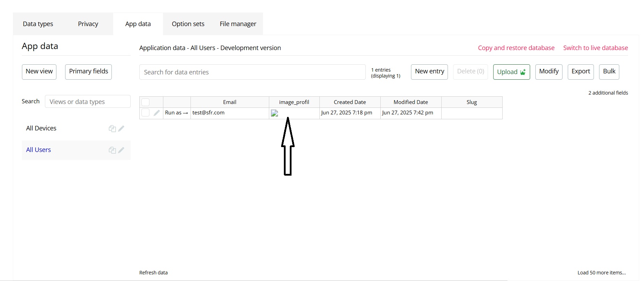The image size is (644, 281).
Task: Click the Slug column header
Action: tap(472, 102)
